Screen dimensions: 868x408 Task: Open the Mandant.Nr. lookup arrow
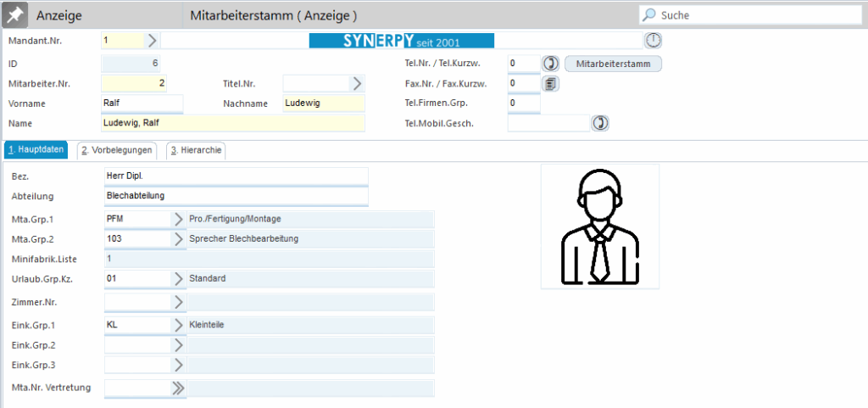[x=153, y=40]
